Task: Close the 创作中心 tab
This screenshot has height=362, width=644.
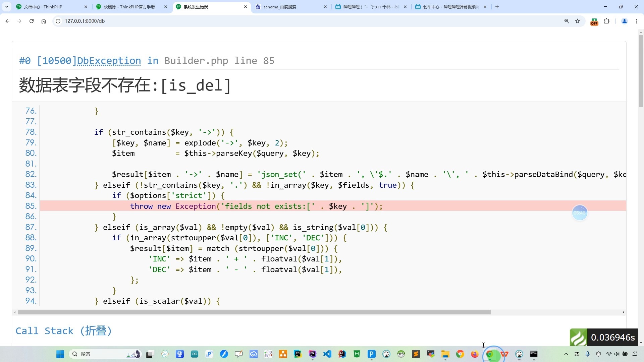Action: pos(485,7)
